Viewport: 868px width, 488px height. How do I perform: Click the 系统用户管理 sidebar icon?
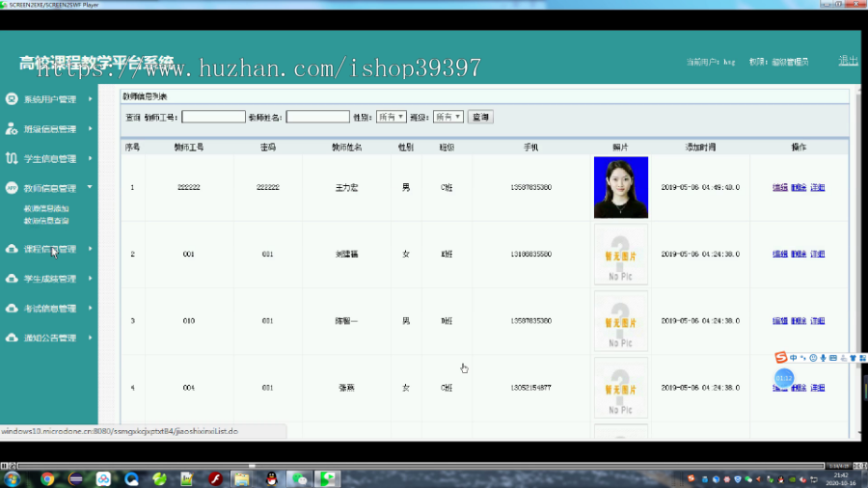click(x=12, y=99)
